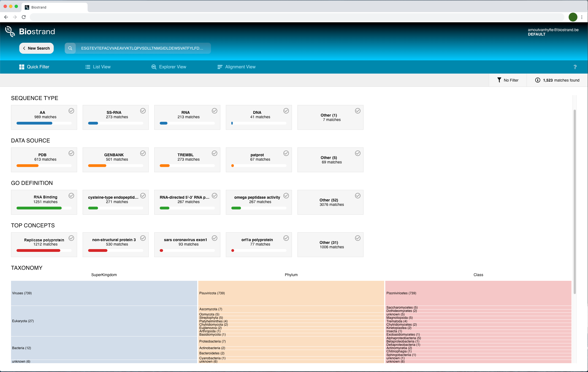588x372 pixels.
Task: Click the arnoutvanhyfte@biostrand.be account label
Action: (553, 30)
